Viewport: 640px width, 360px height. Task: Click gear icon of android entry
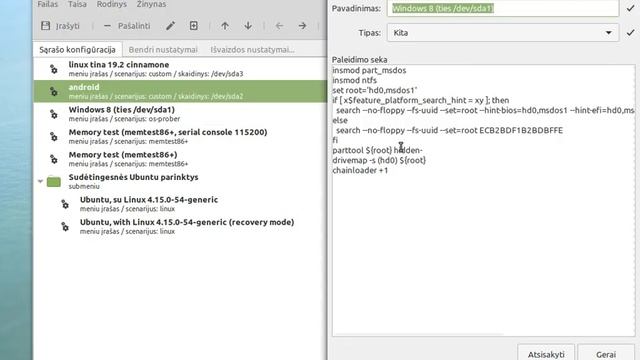(53, 92)
